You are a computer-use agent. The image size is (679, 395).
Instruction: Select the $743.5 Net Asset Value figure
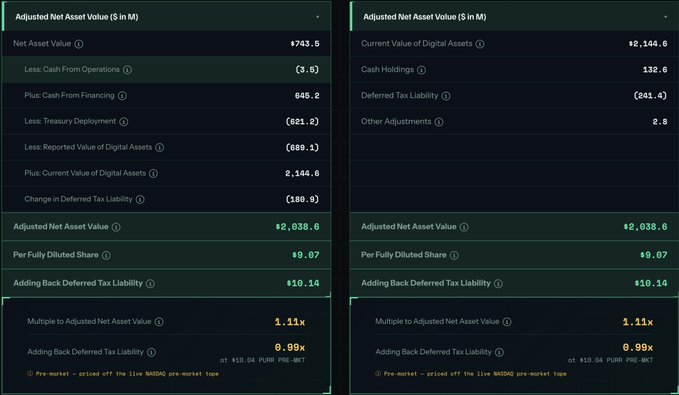tap(305, 44)
